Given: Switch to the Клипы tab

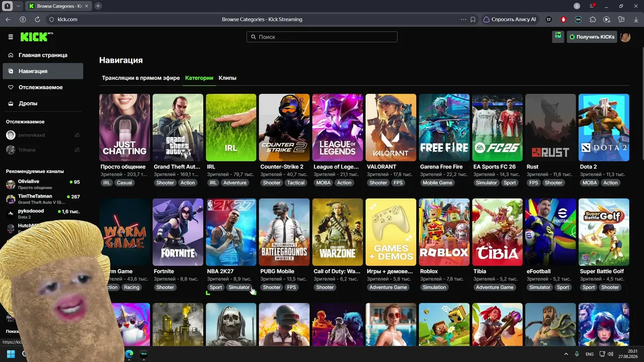Looking at the screenshot, I should click(x=227, y=78).
